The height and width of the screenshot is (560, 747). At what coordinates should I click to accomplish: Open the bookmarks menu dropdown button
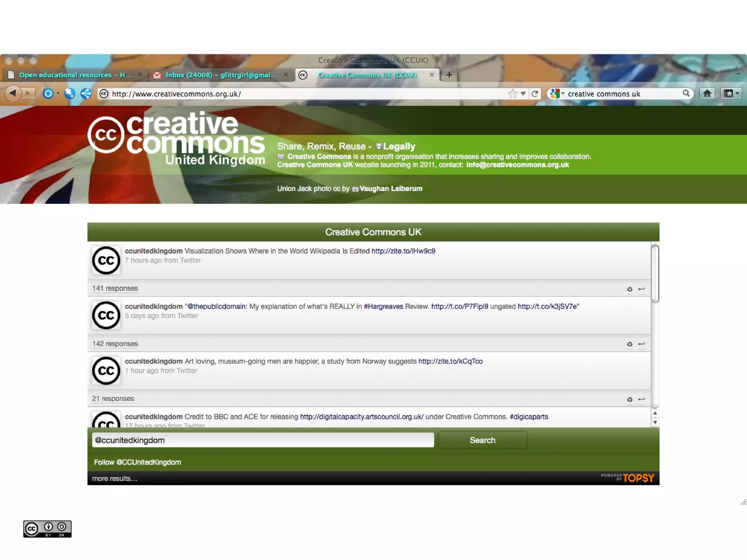(731, 94)
